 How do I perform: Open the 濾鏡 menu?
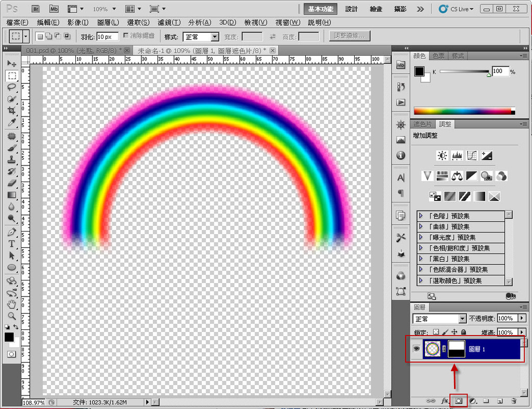point(169,22)
